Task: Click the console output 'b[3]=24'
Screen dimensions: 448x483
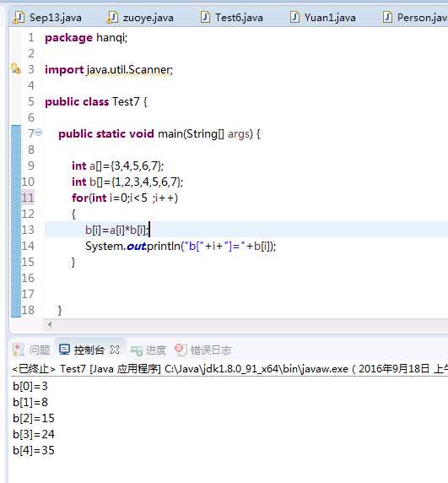Action: click(34, 434)
